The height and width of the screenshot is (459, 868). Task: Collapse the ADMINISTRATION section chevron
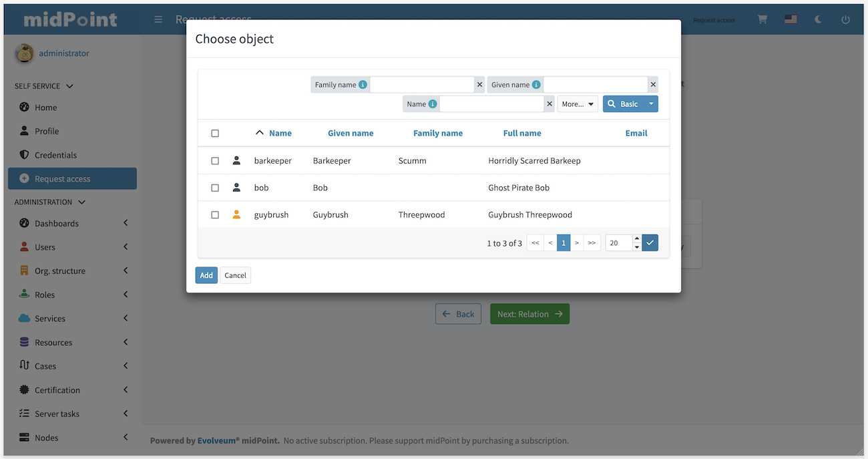pyautogui.click(x=83, y=202)
